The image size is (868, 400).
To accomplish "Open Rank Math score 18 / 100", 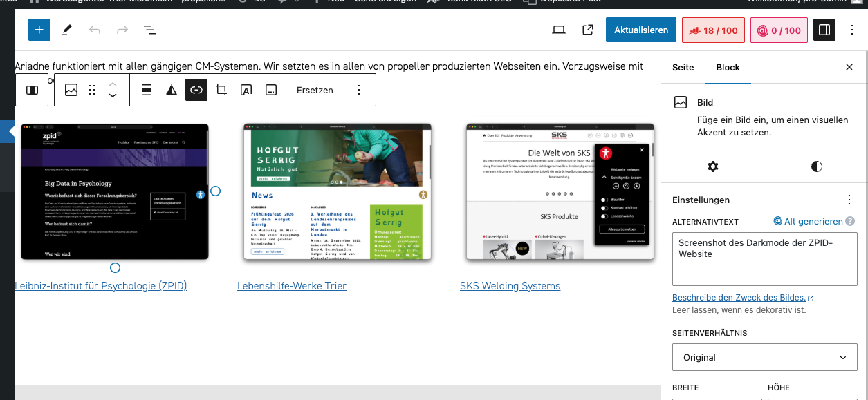I will [x=714, y=30].
